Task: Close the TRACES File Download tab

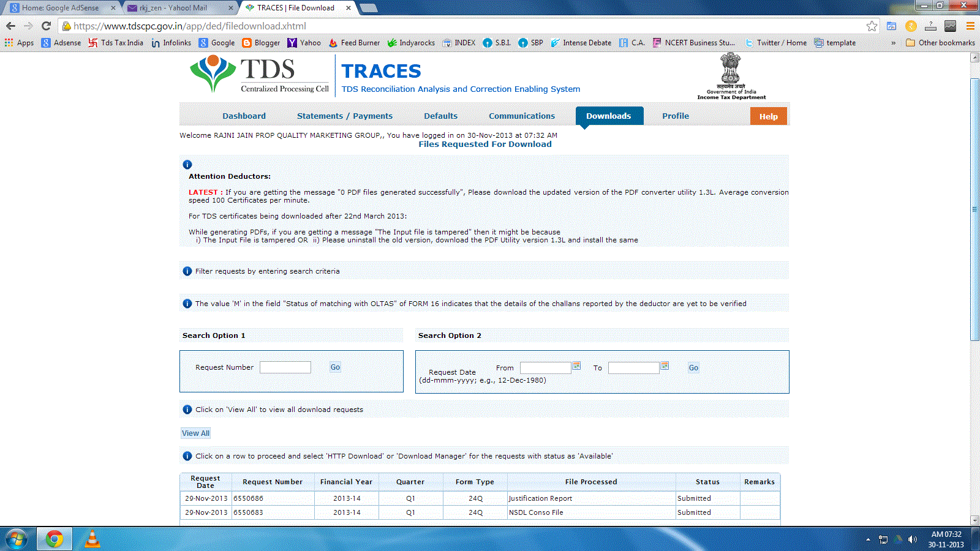Action: pos(349,8)
